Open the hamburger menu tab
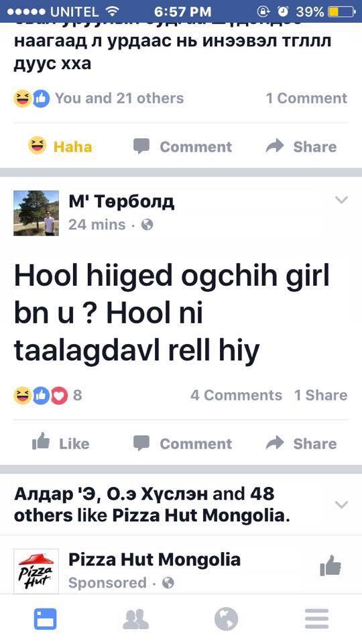 (317, 619)
